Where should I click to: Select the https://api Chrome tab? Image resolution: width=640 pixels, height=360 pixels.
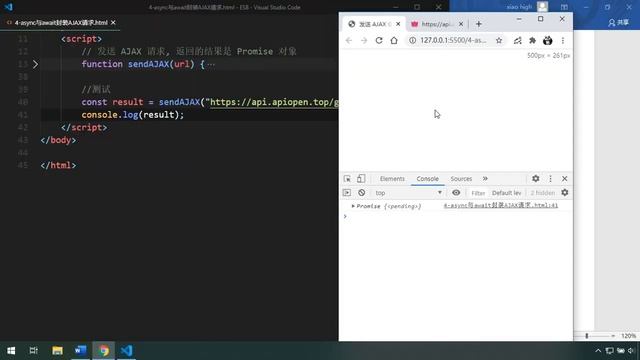pyautogui.click(x=437, y=24)
